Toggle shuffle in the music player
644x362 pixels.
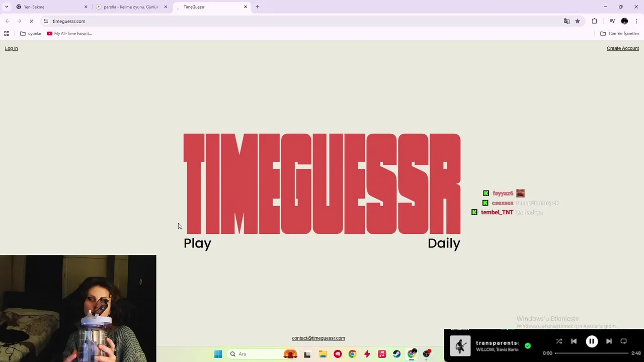point(559,341)
